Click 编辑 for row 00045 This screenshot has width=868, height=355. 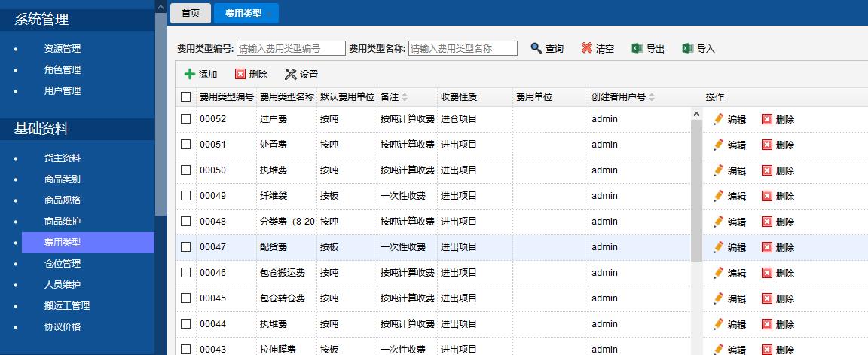click(729, 298)
